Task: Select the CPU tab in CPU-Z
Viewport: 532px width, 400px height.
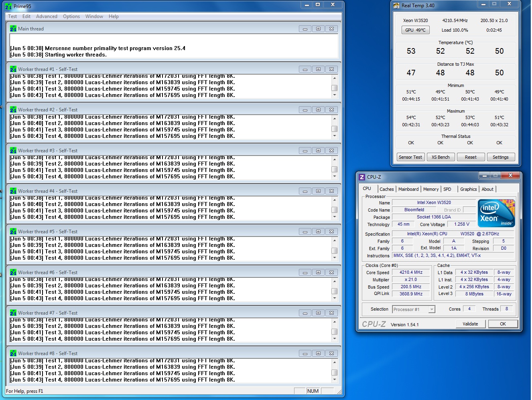Action: 367,188
